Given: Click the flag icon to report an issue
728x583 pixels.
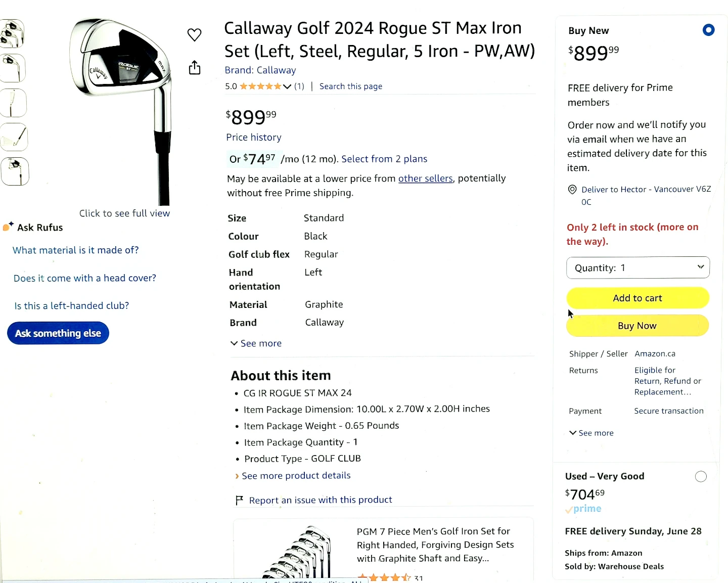Looking at the screenshot, I should pos(240,500).
